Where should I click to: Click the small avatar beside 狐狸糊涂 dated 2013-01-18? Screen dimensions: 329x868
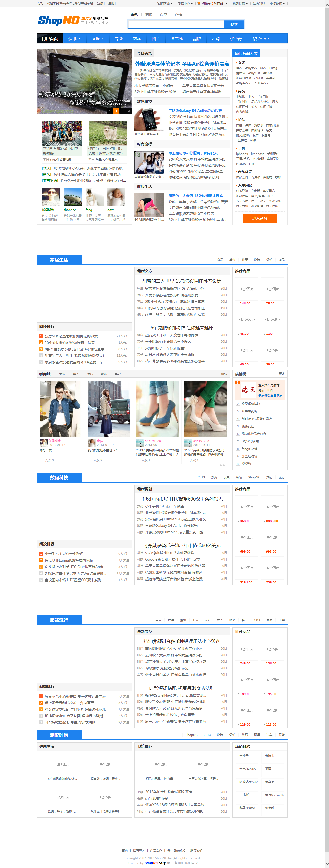(43, 442)
